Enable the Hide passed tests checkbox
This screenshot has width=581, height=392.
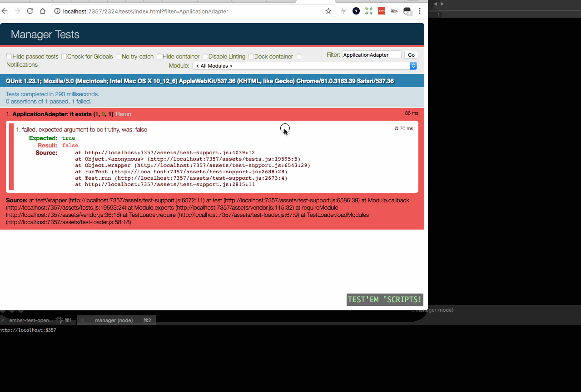pos(9,56)
